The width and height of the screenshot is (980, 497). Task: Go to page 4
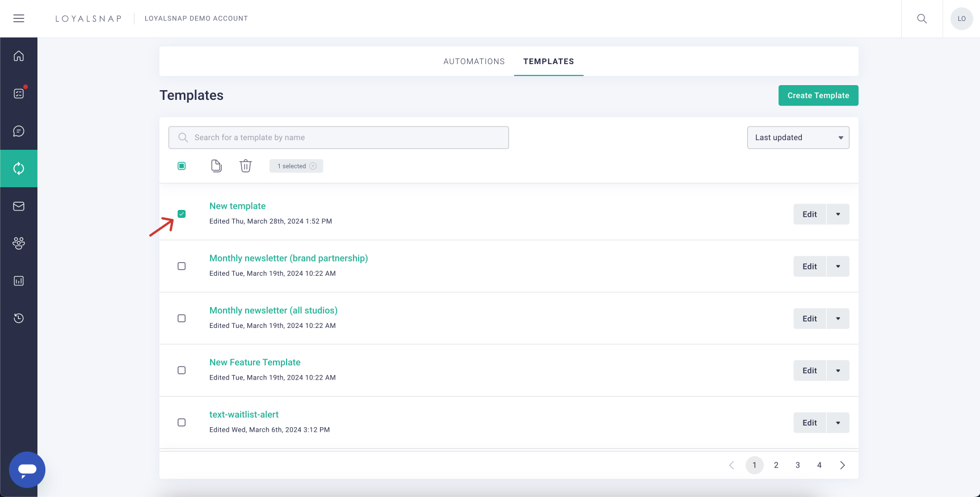click(x=819, y=465)
